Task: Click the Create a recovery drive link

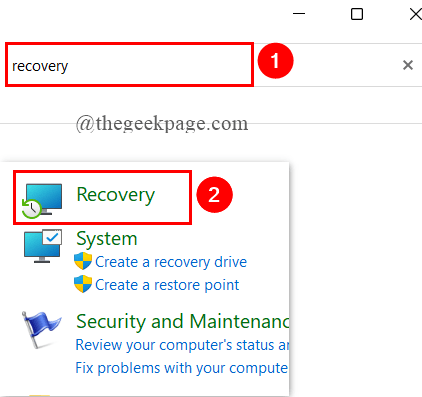Action: (x=171, y=262)
